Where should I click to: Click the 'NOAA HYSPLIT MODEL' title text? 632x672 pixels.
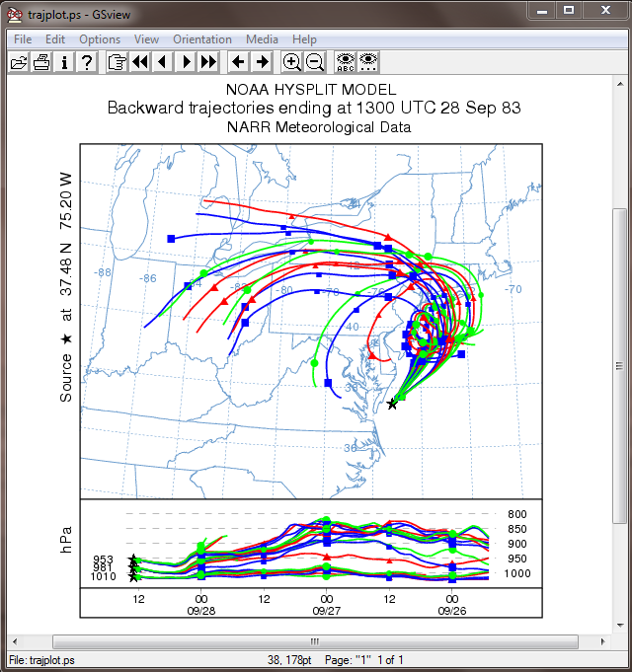click(x=311, y=90)
